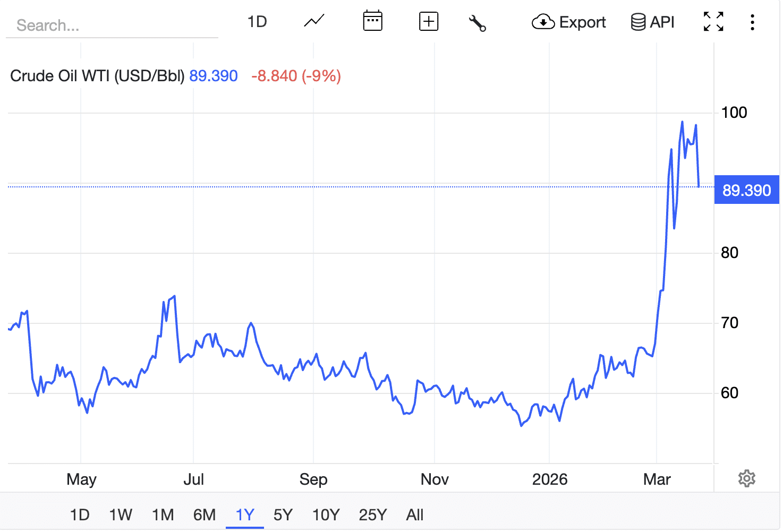Toggle the 1M range view
The height and width of the screenshot is (532, 783).
point(163,514)
